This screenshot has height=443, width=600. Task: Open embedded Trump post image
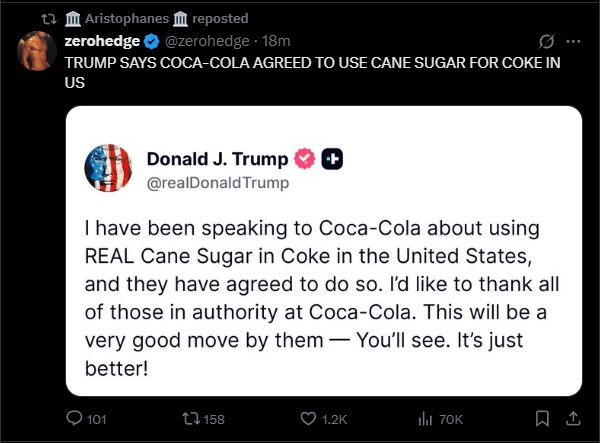pyautogui.click(x=324, y=251)
